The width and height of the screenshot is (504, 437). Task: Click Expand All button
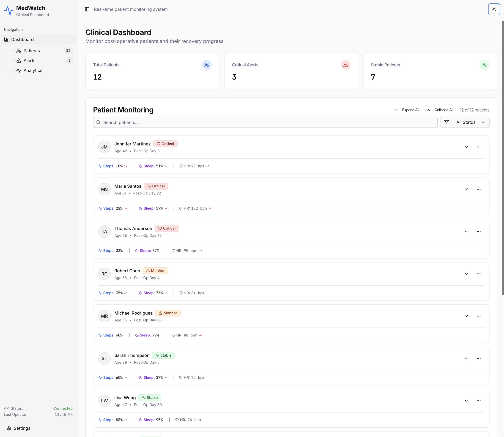[x=407, y=110]
